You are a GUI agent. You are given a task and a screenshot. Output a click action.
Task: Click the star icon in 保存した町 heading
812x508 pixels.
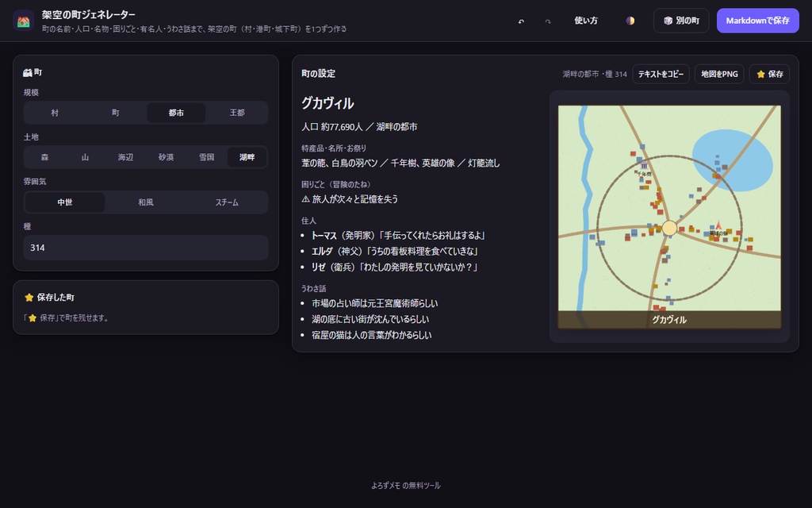(x=29, y=298)
